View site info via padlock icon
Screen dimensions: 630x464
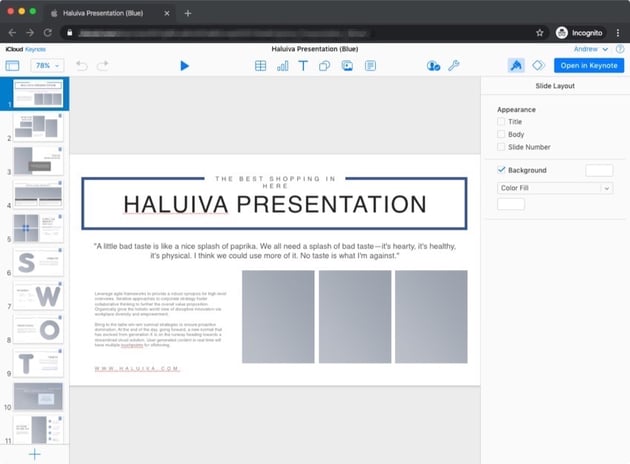(70, 33)
